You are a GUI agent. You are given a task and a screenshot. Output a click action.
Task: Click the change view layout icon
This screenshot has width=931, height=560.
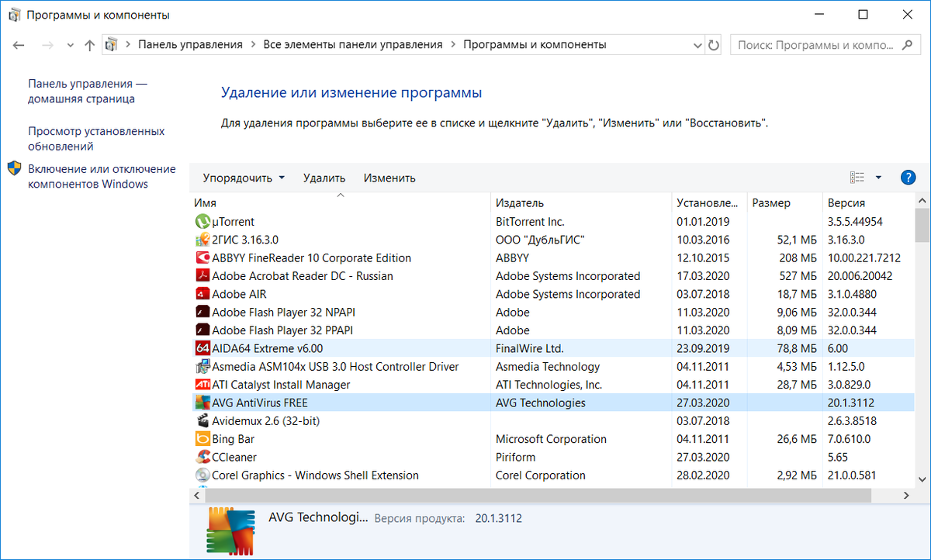[857, 178]
